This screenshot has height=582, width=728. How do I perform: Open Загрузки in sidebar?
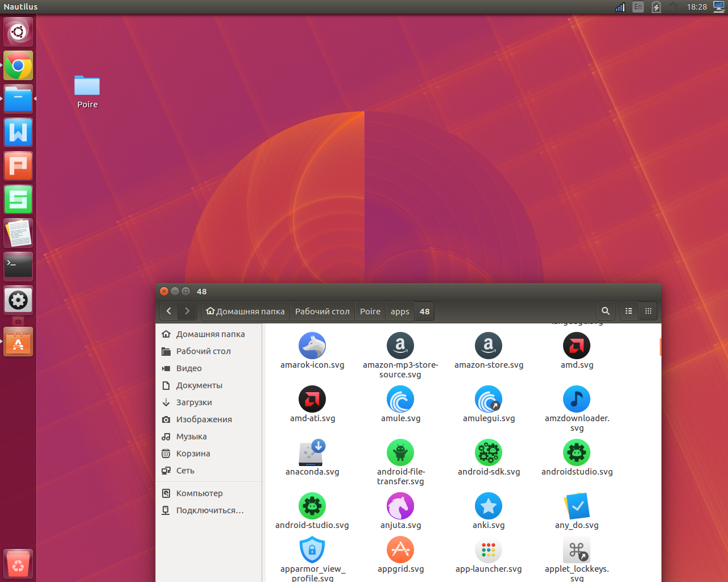point(209,402)
